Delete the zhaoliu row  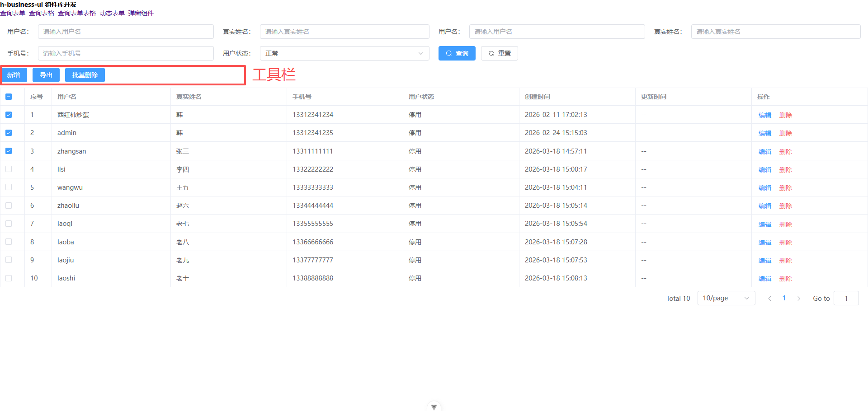(786, 206)
